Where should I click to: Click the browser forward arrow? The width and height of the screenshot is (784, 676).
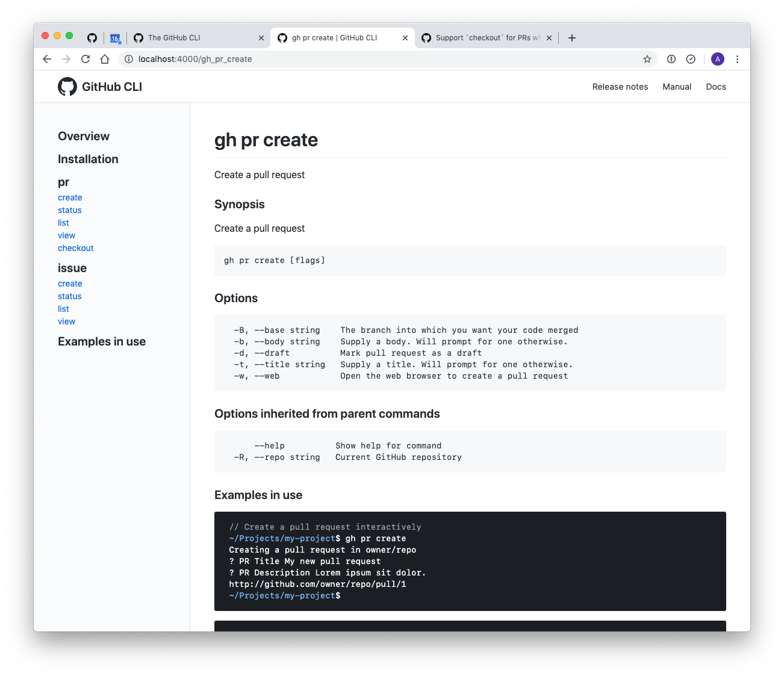[x=66, y=59]
